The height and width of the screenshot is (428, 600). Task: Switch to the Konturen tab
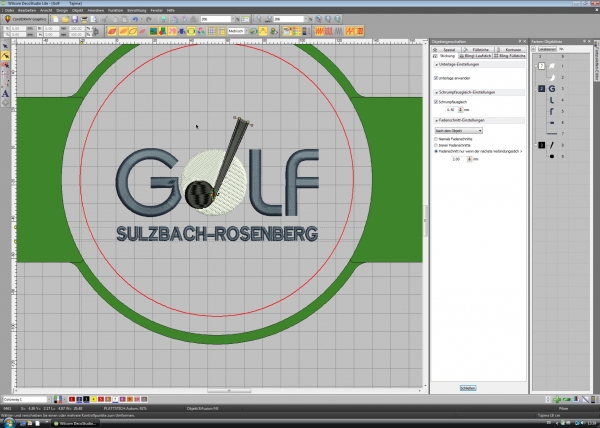pyautogui.click(x=510, y=50)
